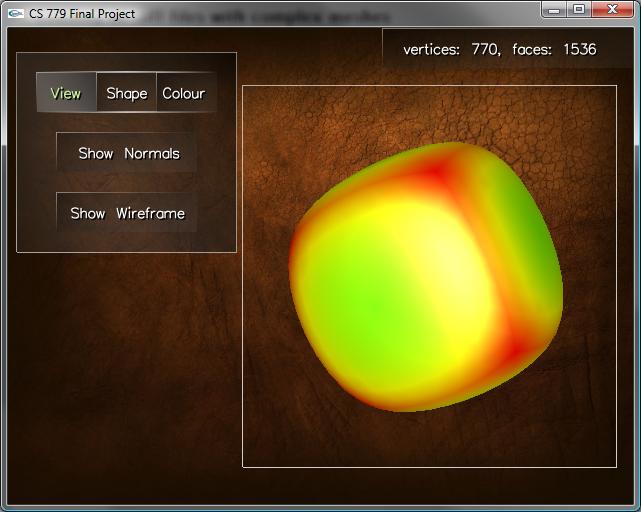Image resolution: width=641 pixels, height=512 pixels.
Task: Click the faces count of 1536
Action: pos(579,49)
